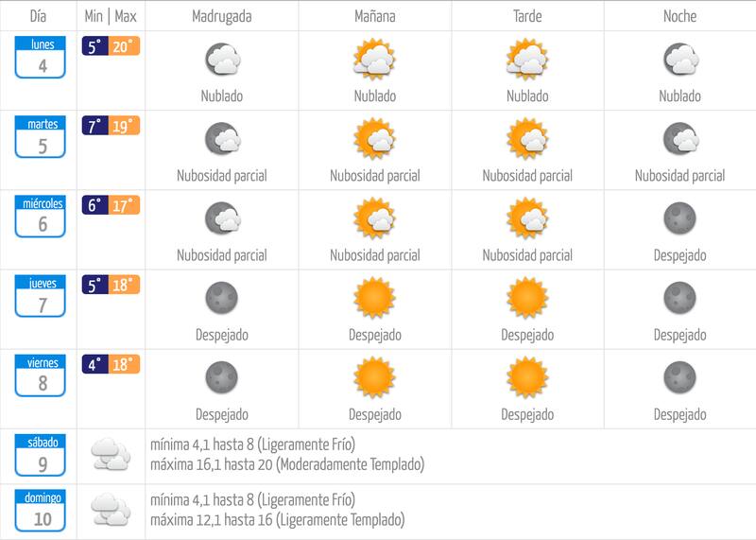
Task: Click Saturday's cloud forecast icon
Action: click(x=111, y=454)
